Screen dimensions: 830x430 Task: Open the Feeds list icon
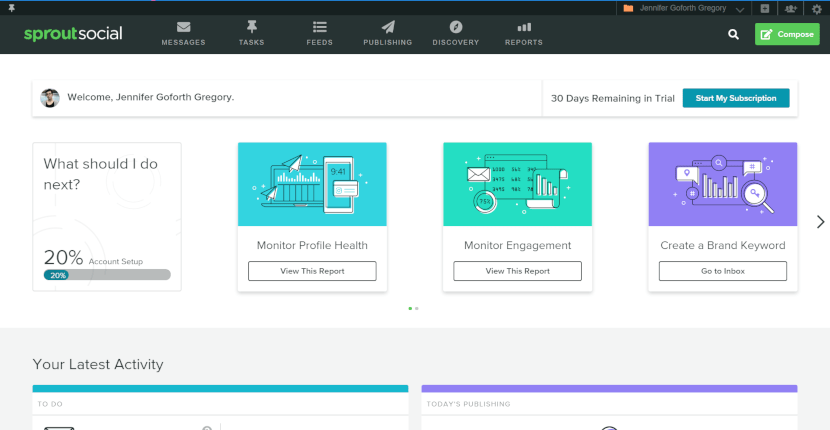point(320,27)
